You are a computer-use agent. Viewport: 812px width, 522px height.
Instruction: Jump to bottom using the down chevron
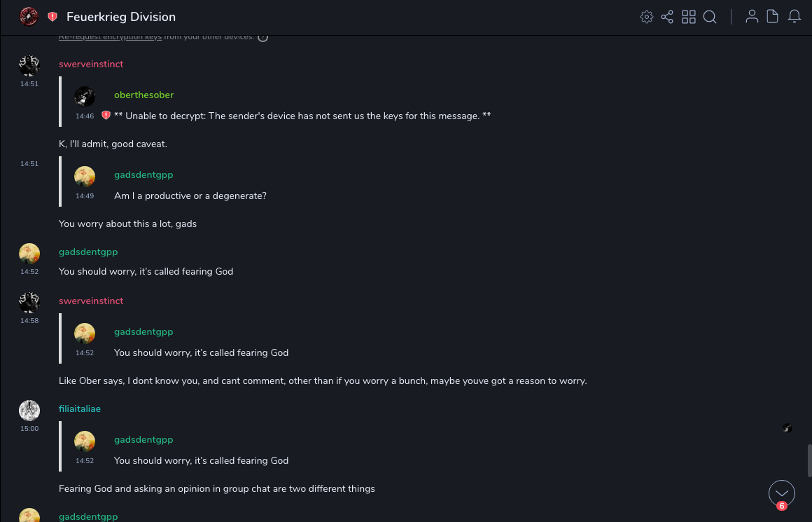782,493
